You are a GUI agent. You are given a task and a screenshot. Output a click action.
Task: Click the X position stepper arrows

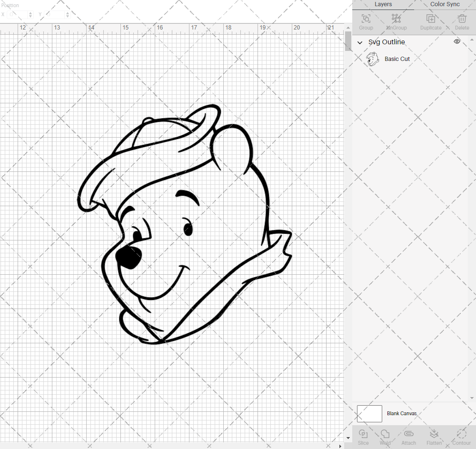(30, 14)
